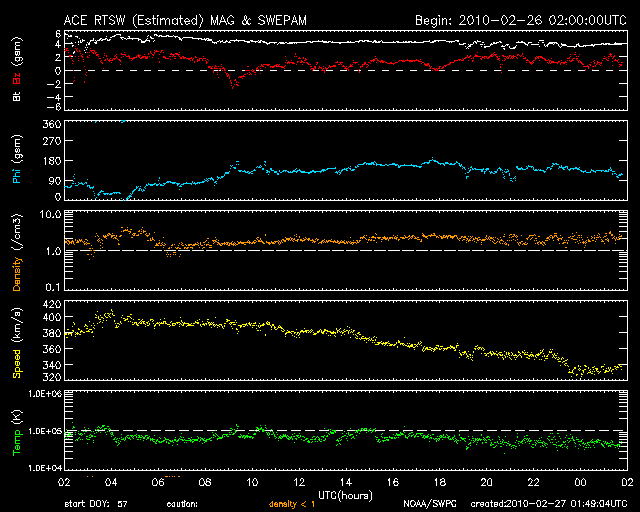Click the yellow 'Speed' axis label
The image size is (640, 512).
coord(17,364)
